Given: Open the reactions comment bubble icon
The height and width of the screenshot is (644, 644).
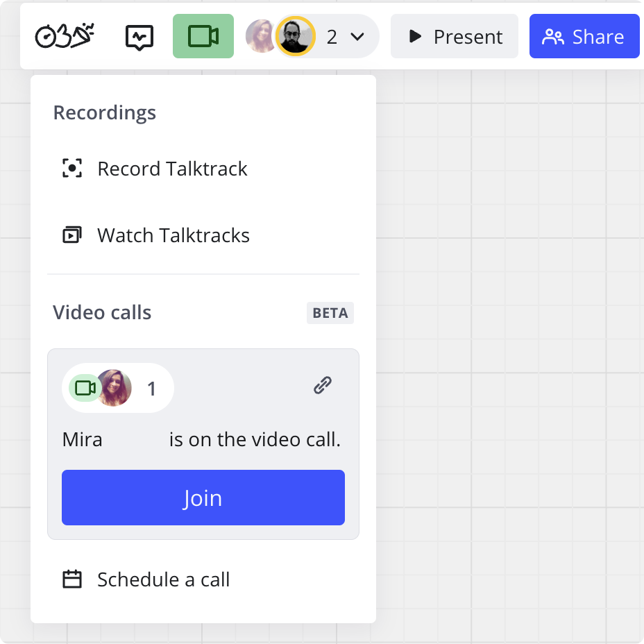Looking at the screenshot, I should [x=138, y=35].
